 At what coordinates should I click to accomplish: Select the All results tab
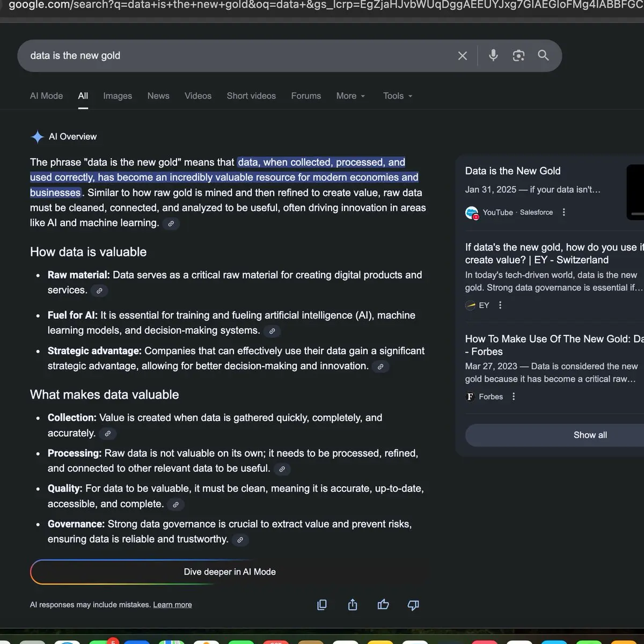click(x=83, y=96)
